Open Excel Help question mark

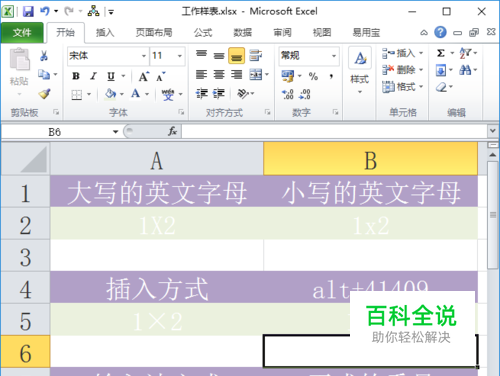[x=440, y=32]
